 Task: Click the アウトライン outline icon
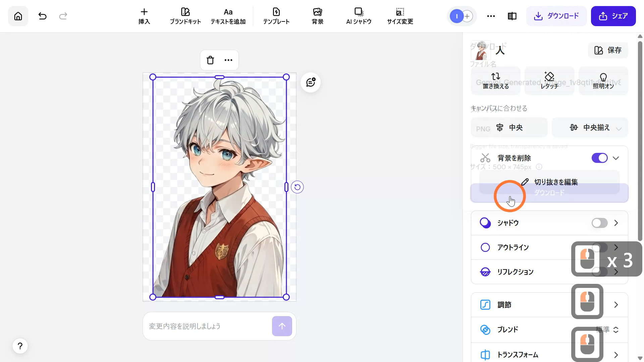click(x=485, y=247)
